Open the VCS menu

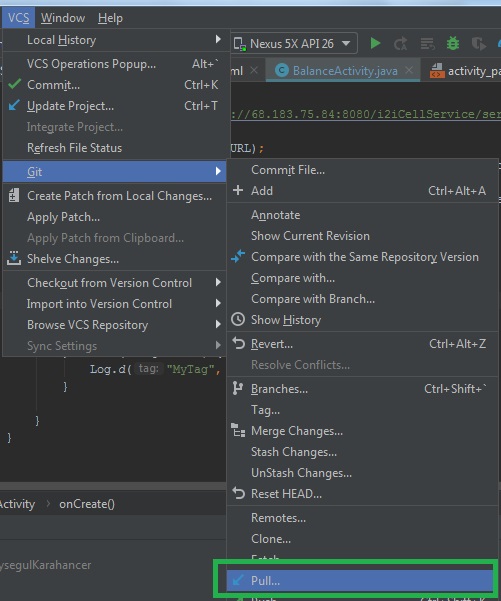coord(18,18)
